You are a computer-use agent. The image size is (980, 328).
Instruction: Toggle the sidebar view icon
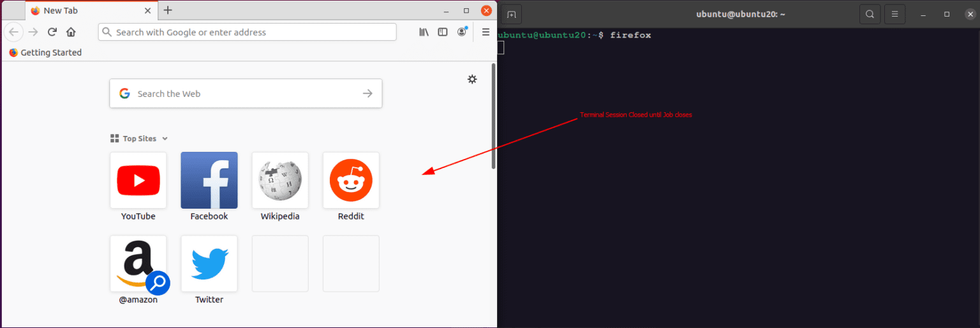[443, 32]
